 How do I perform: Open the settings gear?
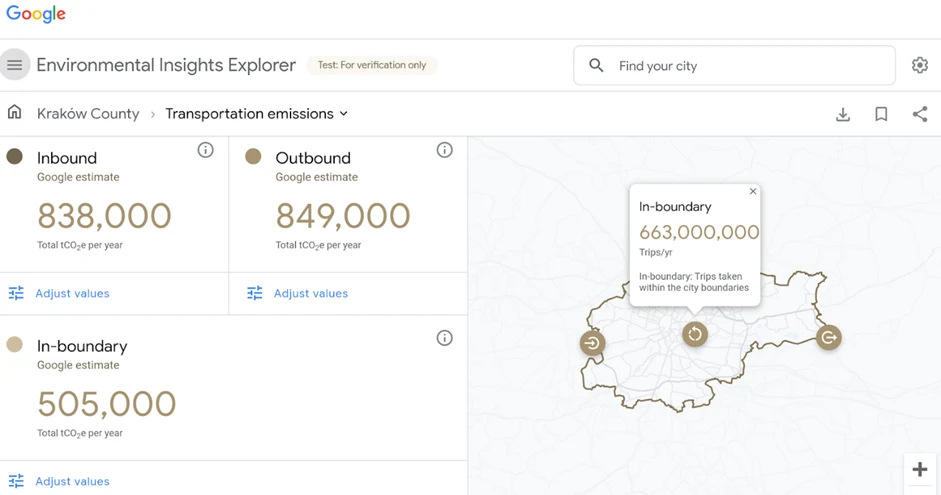(919, 66)
